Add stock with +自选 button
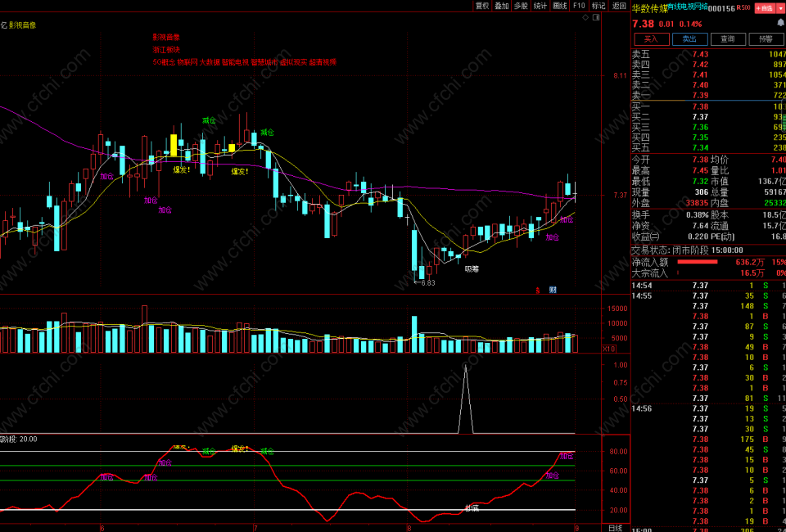Viewport: 786px width, 532px height. click(x=764, y=8)
